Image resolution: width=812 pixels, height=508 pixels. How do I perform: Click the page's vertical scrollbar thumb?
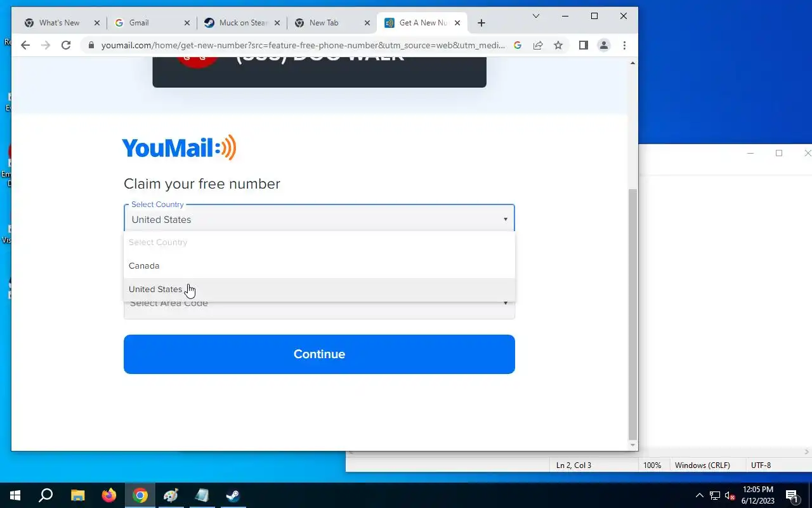632,314
